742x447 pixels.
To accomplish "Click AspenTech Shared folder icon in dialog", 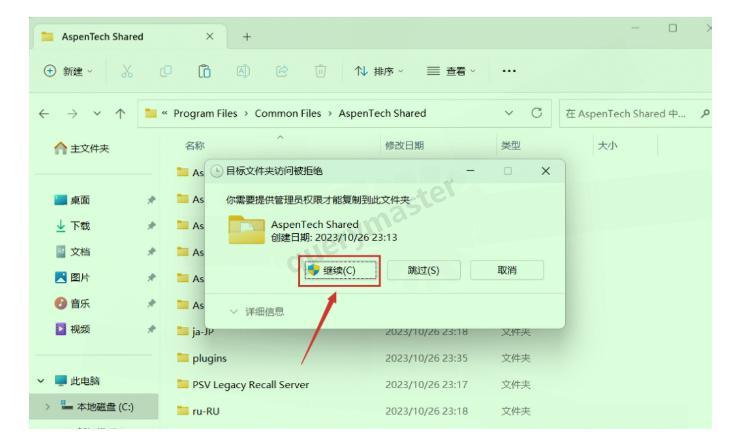I will [x=246, y=230].
